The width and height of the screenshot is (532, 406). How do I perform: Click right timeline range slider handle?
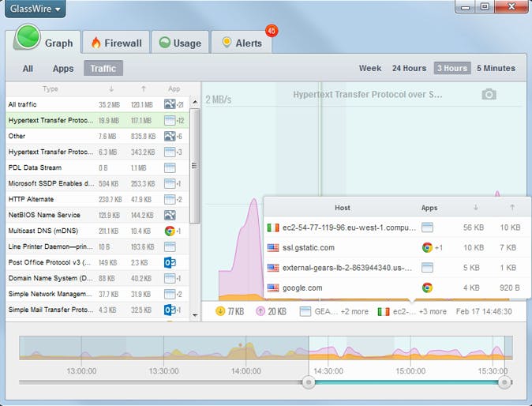click(504, 382)
